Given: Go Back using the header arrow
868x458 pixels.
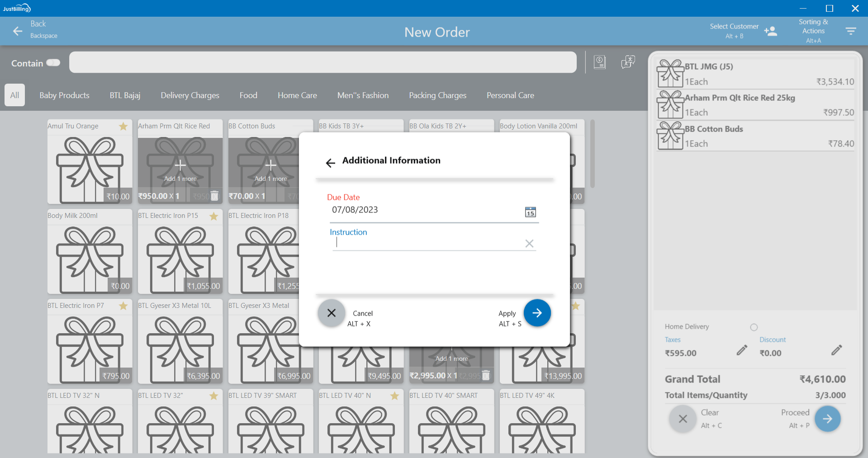Looking at the screenshot, I should tap(18, 31).
